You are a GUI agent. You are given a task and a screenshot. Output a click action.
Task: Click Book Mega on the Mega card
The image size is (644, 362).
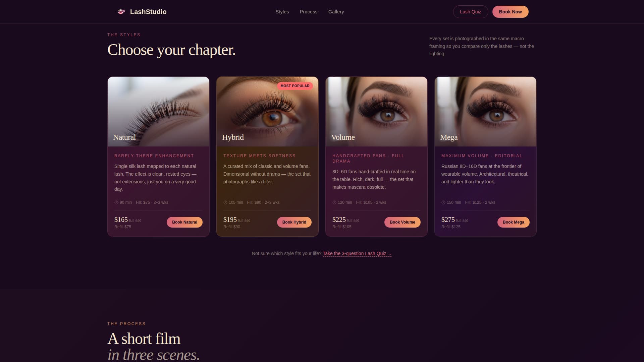click(513, 222)
